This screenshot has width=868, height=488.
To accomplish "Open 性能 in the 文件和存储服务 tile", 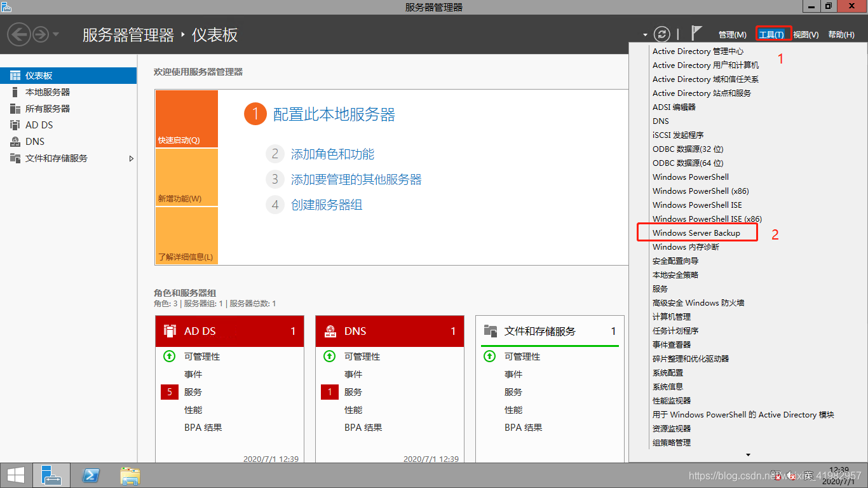I will [x=513, y=410].
